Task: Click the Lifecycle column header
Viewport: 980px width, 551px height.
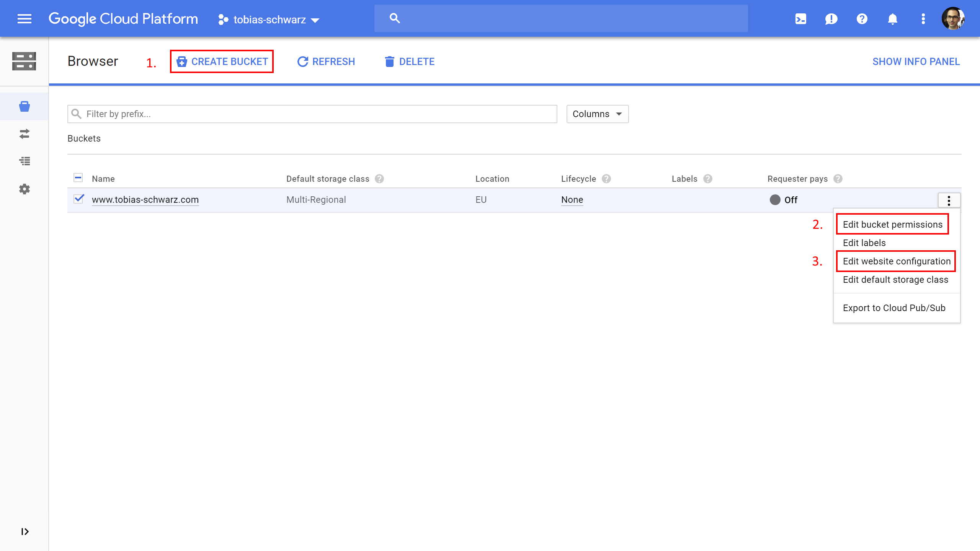Action: click(x=578, y=179)
